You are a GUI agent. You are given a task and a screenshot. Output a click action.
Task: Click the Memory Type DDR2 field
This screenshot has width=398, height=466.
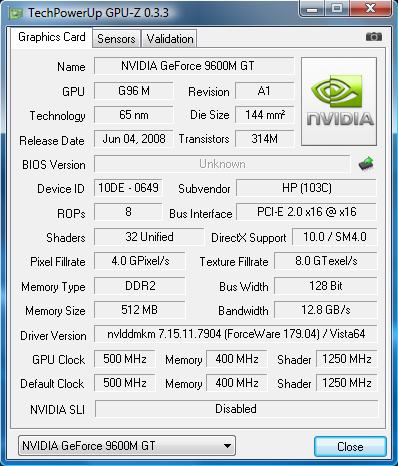coord(140,286)
